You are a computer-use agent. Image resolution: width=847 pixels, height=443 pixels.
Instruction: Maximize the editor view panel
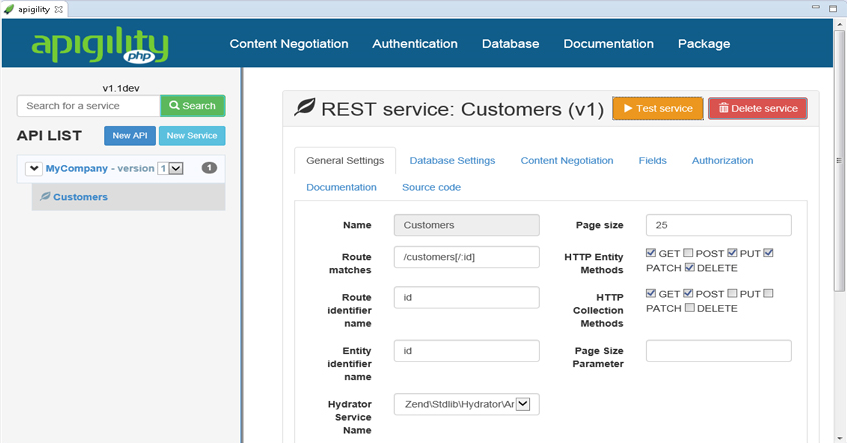pos(833,8)
